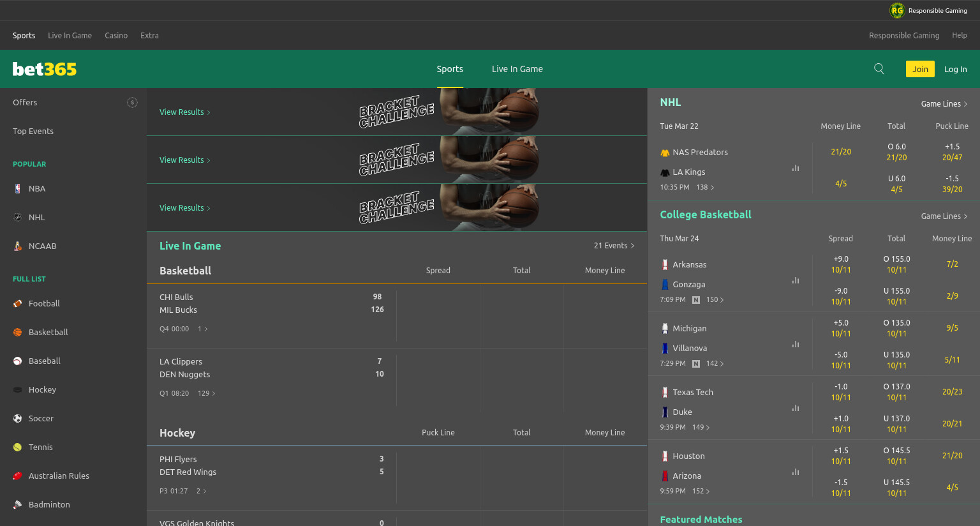Open Offers in the sidebar
Screen dimensions: 980x526
(25, 102)
